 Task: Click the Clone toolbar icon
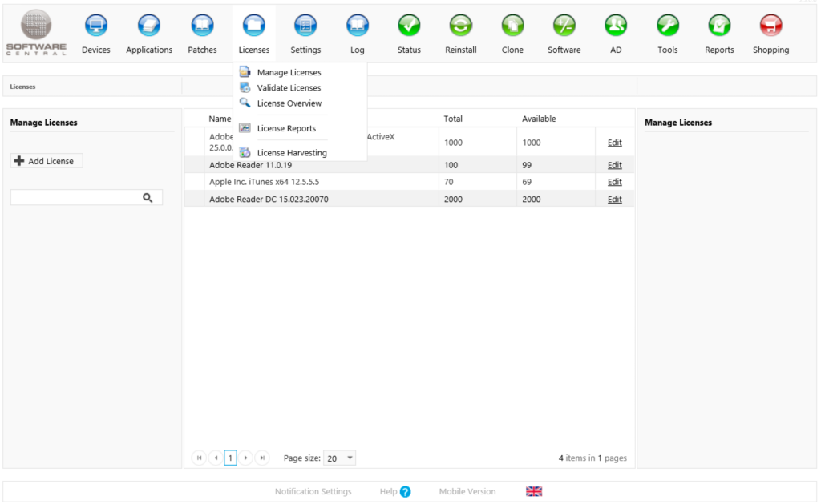click(512, 25)
